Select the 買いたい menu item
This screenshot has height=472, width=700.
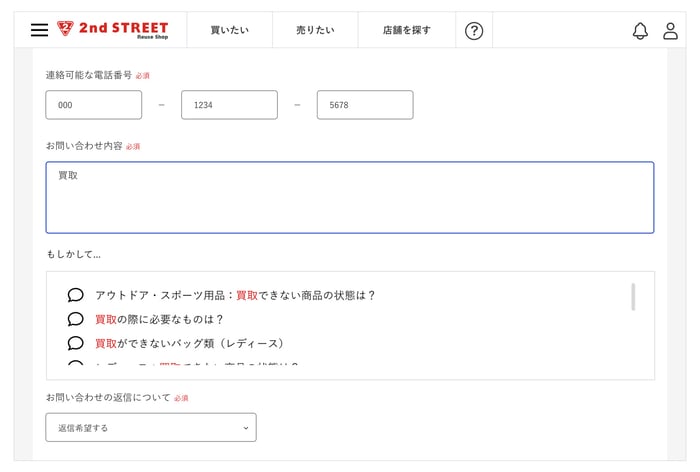pyautogui.click(x=229, y=30)
